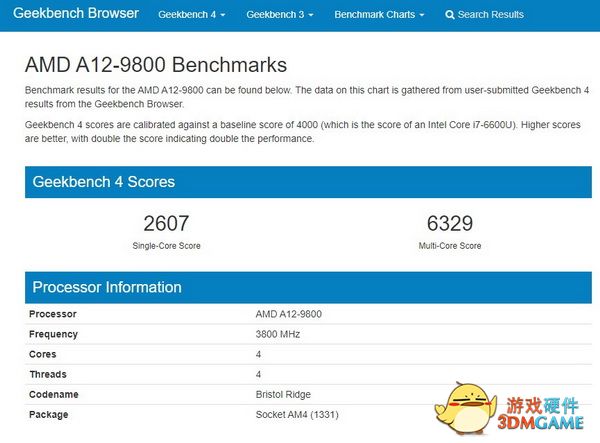
Task: Click the Multi-Core Score label
Action: [450, 246]
